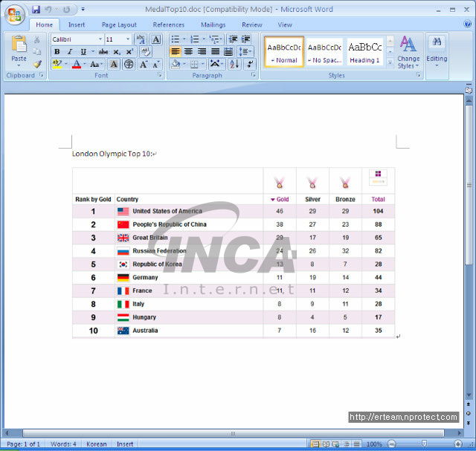Open the View tab
476x451 pixels.
point(285,25)
